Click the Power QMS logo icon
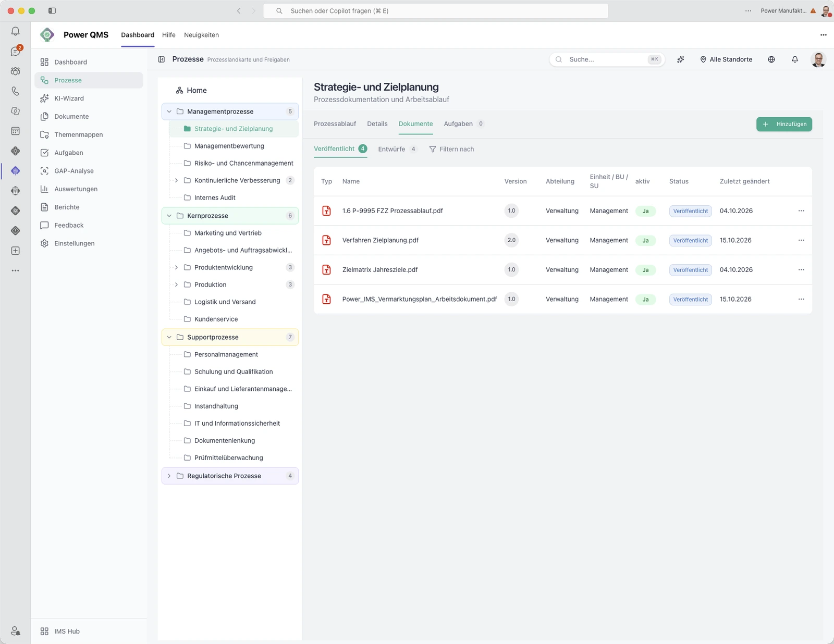This screenshot has width=834, height=644. (x=47, y=35)
